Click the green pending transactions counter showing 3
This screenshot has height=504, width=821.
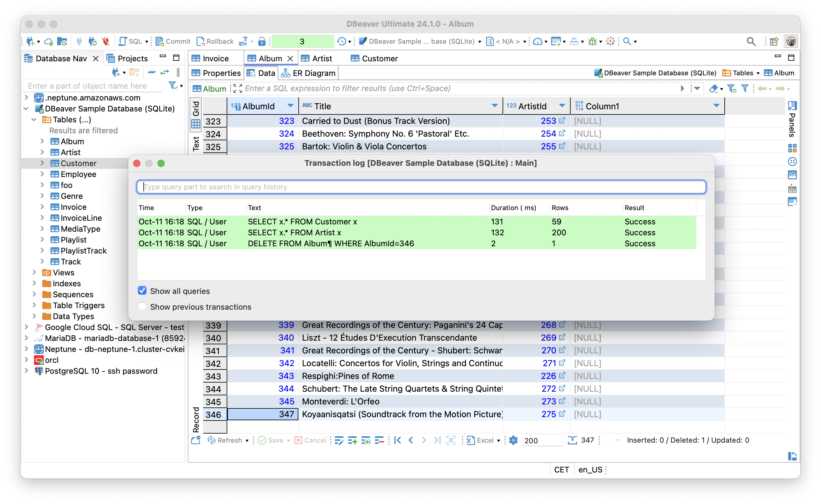coord(302,41)
